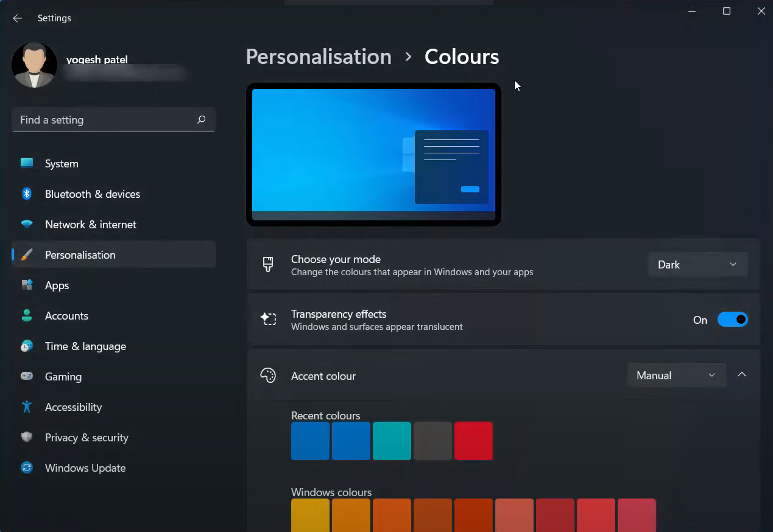Collapse the Accent colour section chevron
The width and height of the screenshot is (773, 532).
coord(742,375)
